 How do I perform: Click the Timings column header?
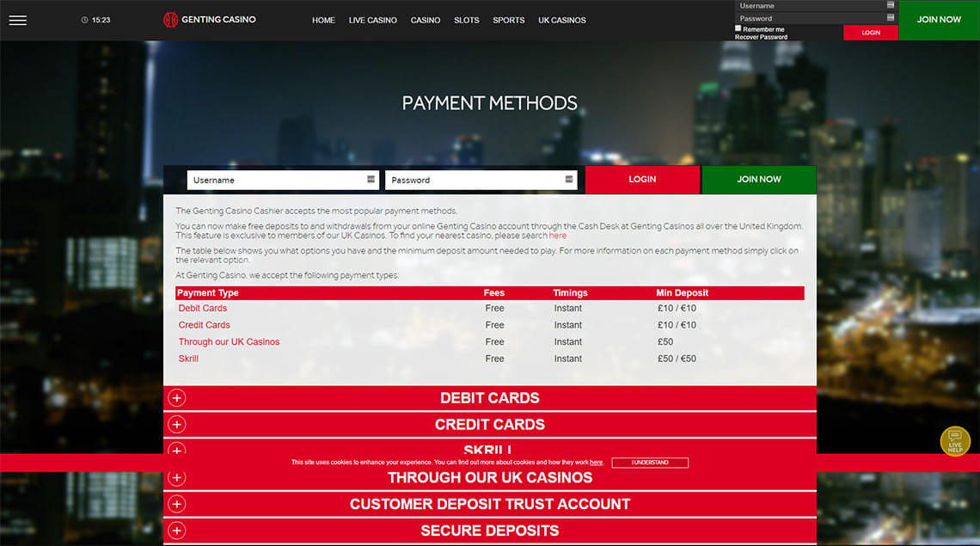(570, 292)
